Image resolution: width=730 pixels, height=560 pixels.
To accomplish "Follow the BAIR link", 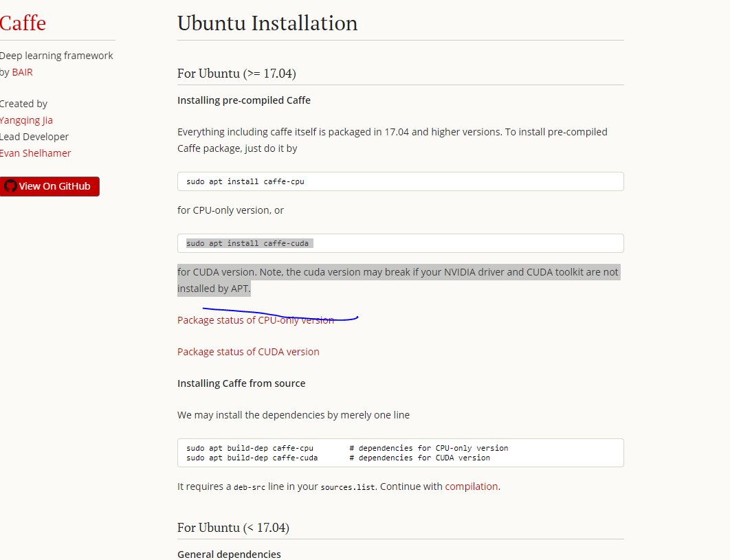I will pyautogui.click(x=23, y=72).
